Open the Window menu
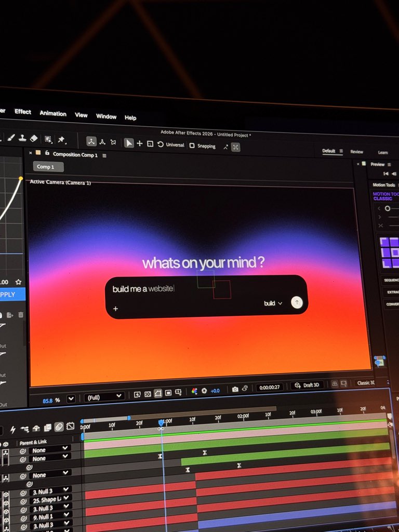399x532 pixels. pos(106,116)
